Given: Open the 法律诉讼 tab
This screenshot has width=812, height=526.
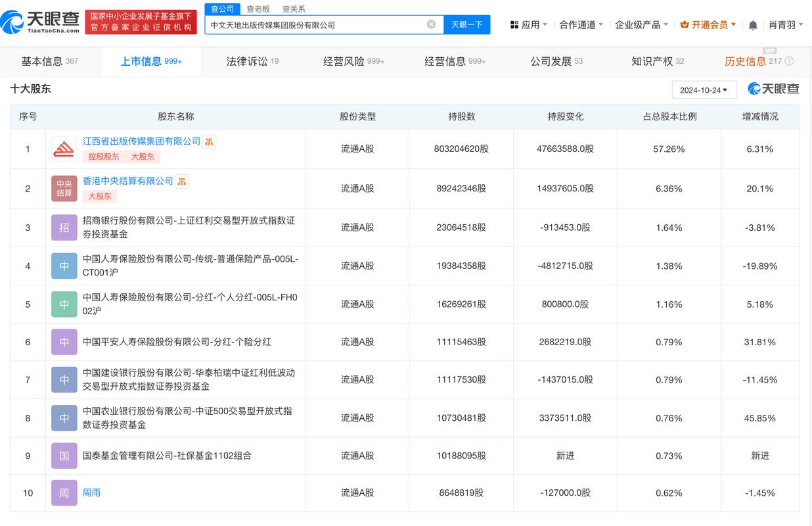Looking at the screenshot, I should 252,61.
